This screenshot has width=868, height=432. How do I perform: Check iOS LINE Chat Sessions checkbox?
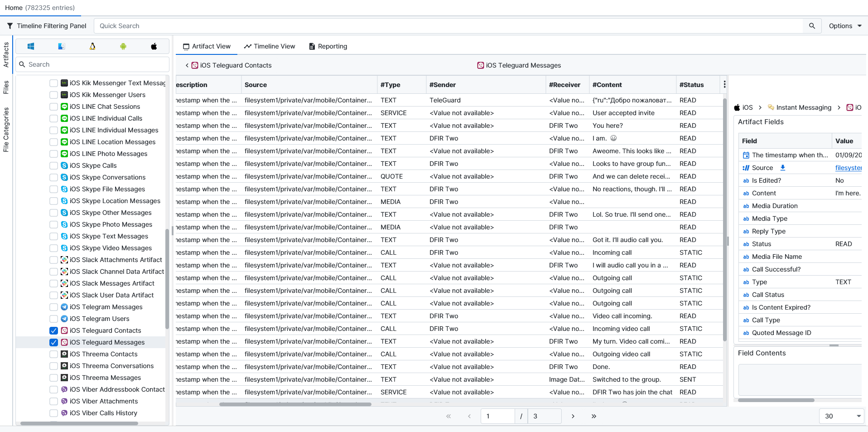(53, 107)
